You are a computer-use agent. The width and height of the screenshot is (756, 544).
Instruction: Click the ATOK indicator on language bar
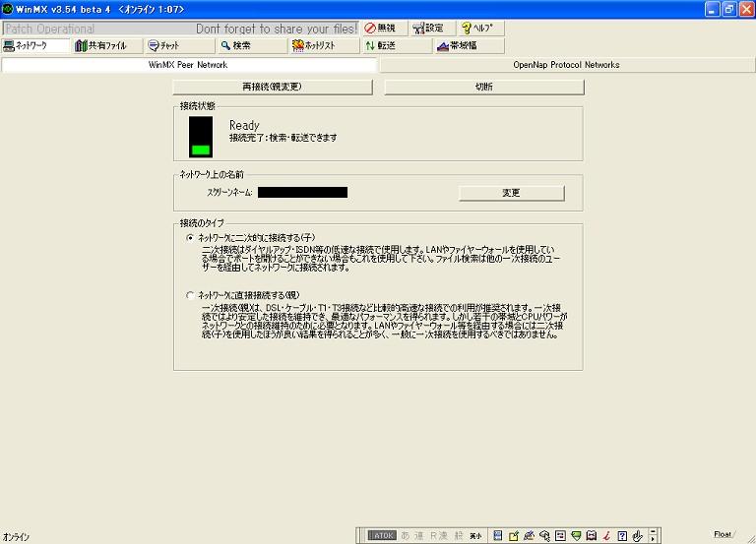[382, 536]
